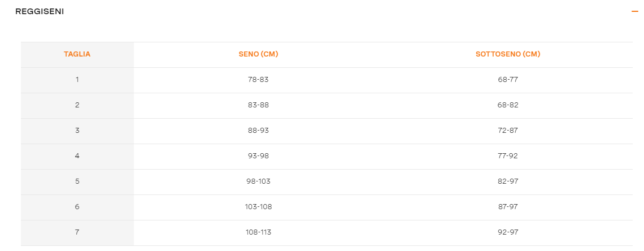Select the 77-92 sottoseno measurement cell
Screen dimensions: 644x251
(x=508, y=156)
